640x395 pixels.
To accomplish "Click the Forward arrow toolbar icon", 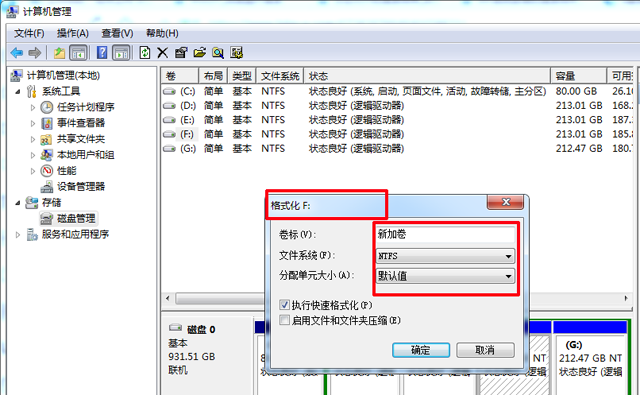I will pos(35,53).
